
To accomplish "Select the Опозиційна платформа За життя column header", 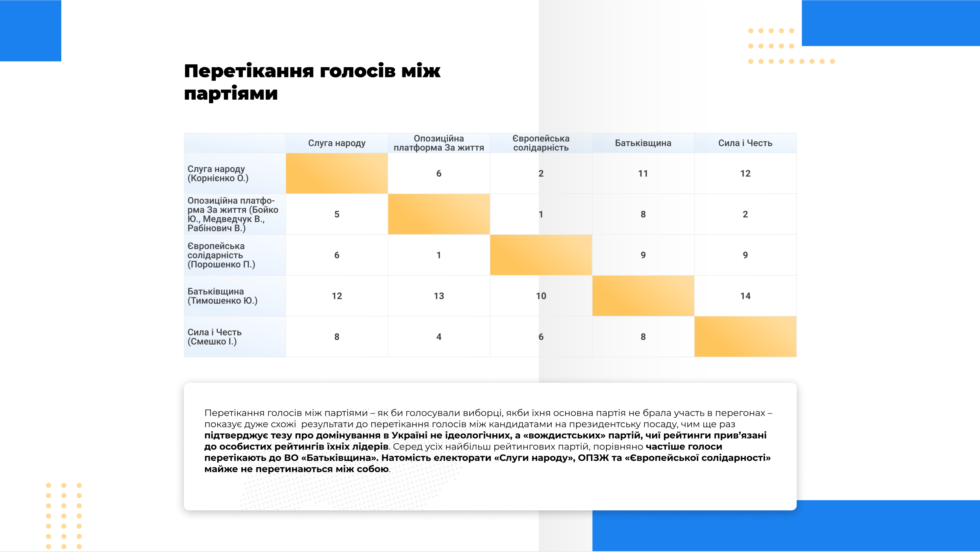I will (439, 143).
